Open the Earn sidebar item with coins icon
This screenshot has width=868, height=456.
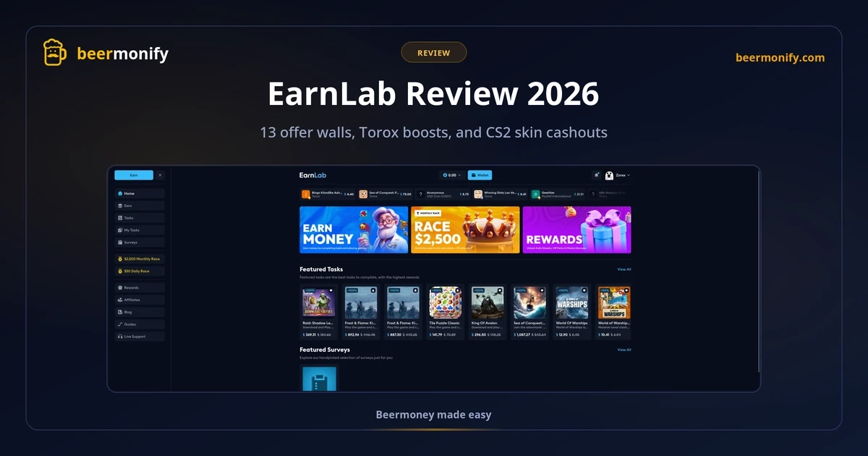coord(140,206)
